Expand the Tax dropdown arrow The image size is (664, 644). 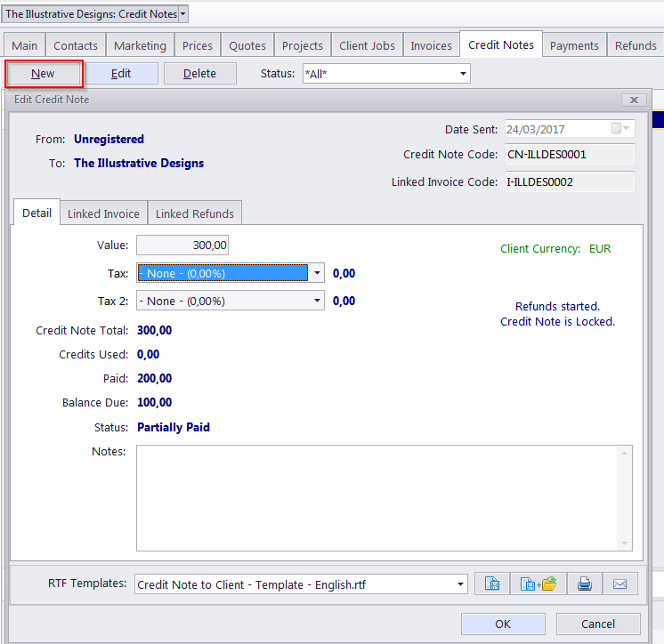[x=317, y=273]
